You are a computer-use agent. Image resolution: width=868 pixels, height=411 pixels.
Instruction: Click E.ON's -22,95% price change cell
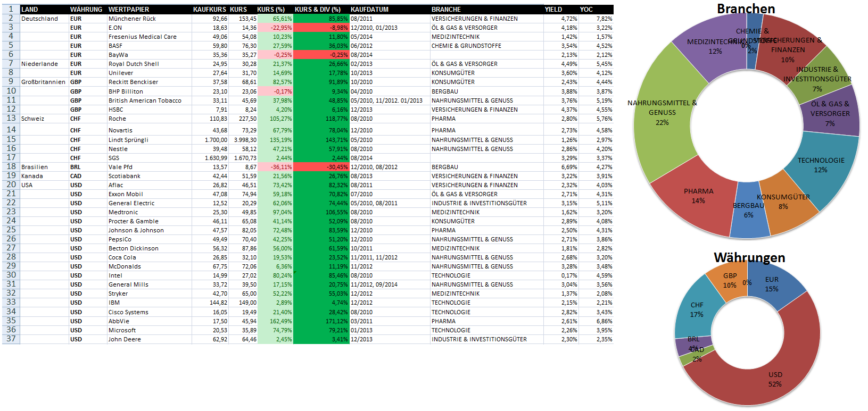coord(275,28)
